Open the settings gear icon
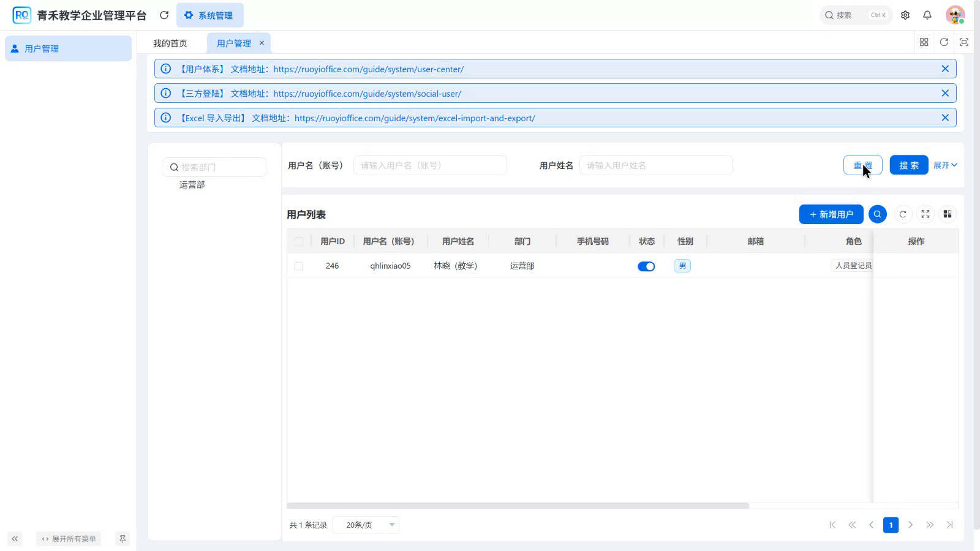Screen dimensions: 980x551 pos(905,15)
